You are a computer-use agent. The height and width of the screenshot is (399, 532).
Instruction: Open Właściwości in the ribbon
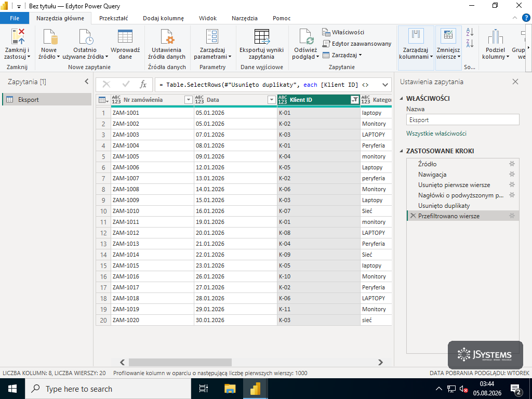tap(343, 32)
